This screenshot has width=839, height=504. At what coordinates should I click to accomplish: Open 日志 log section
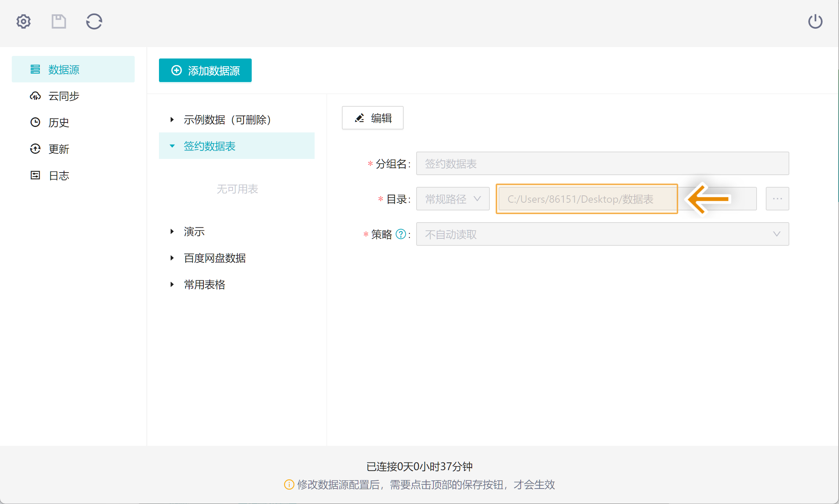point(59,175)
